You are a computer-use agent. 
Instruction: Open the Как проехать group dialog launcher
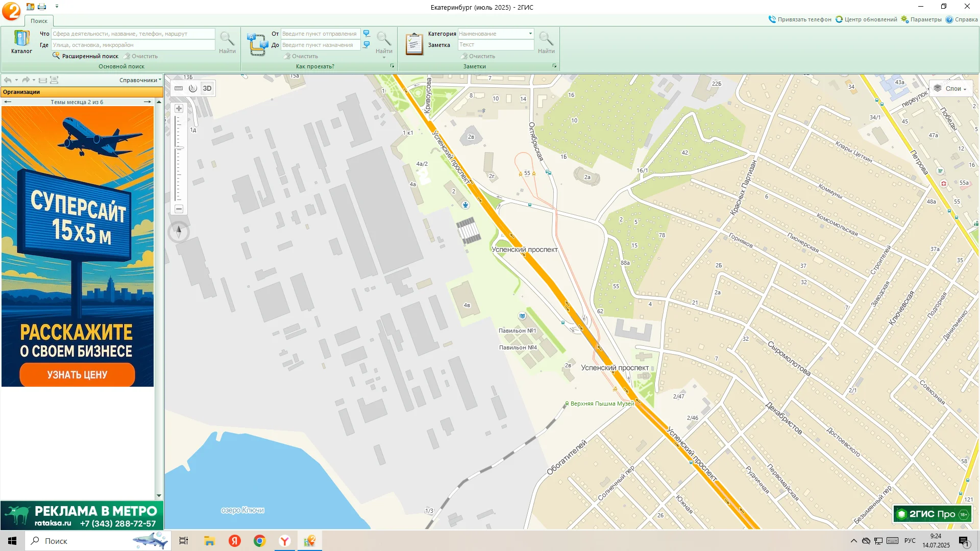(x=392, y=66)
